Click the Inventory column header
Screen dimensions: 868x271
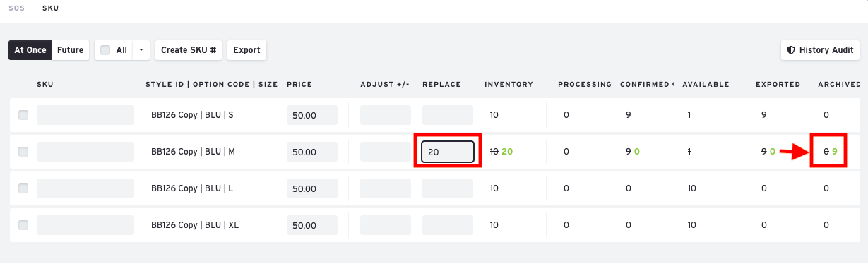coord(509,85)
